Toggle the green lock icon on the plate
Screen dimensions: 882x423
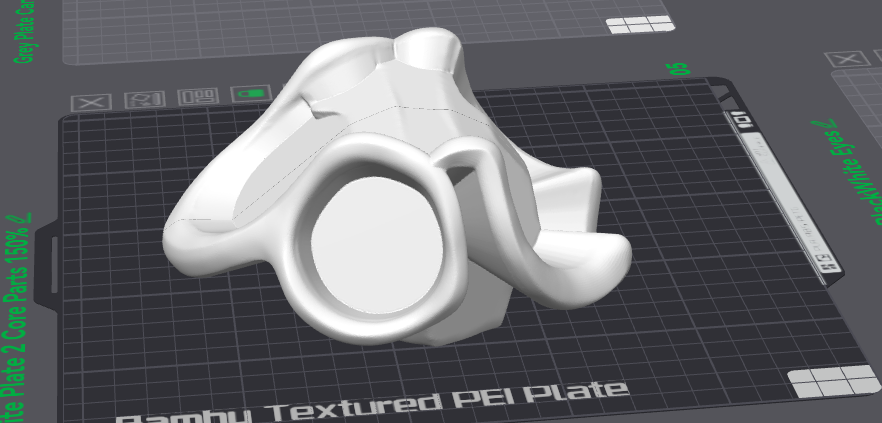(x=252, y=94)
